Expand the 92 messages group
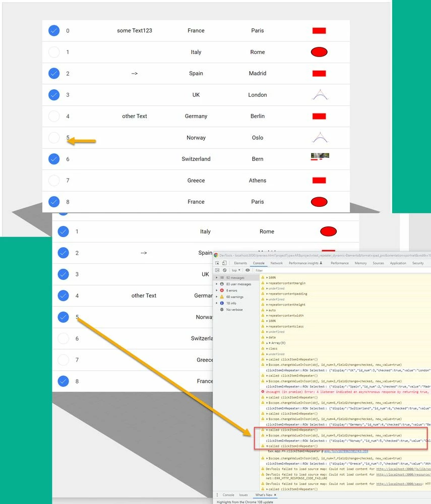Image resolution: width=431 pixels, height=504 pixels. 216,277
